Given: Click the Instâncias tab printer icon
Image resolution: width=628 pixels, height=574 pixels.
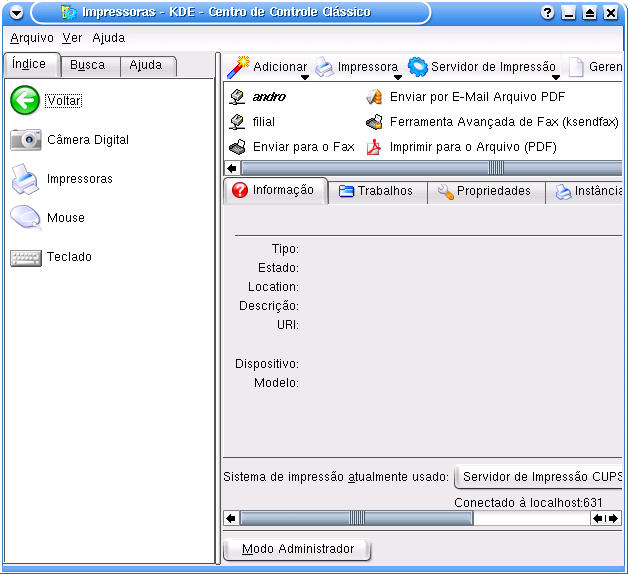Looking at the screenshot, I should pyautogui.click(x=563, y=192).
